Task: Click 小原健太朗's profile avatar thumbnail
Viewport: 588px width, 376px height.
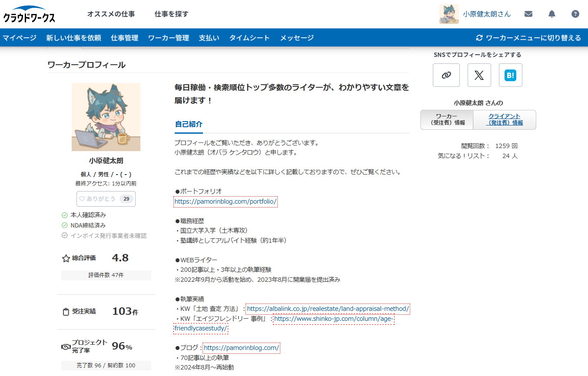Action: click(448, 13)
